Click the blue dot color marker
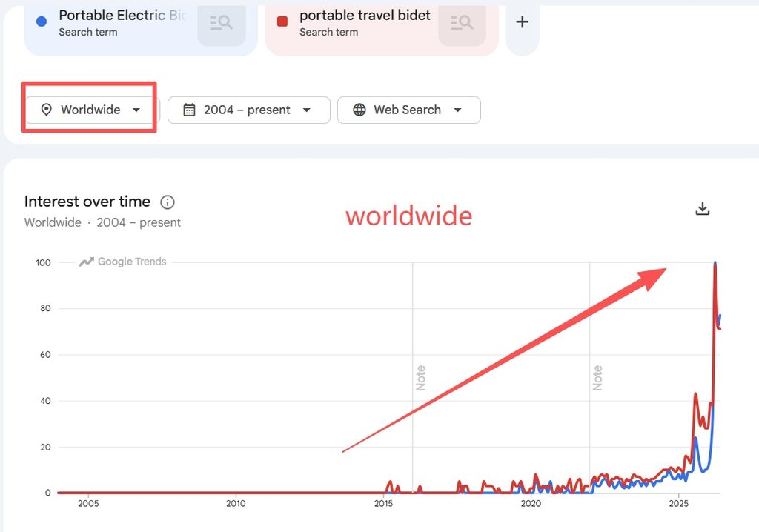Image resolution: width=759 pixels, height=532 pixels. point(42,21)
